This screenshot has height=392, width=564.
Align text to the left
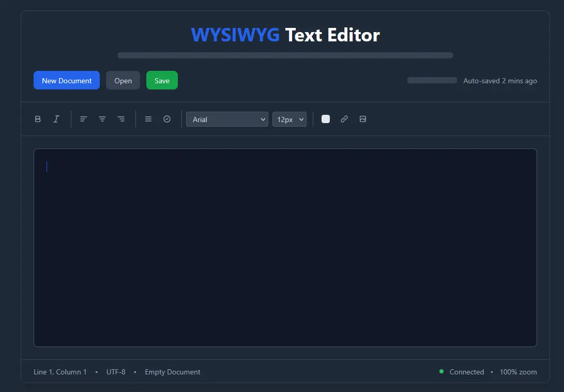[84, 119]
